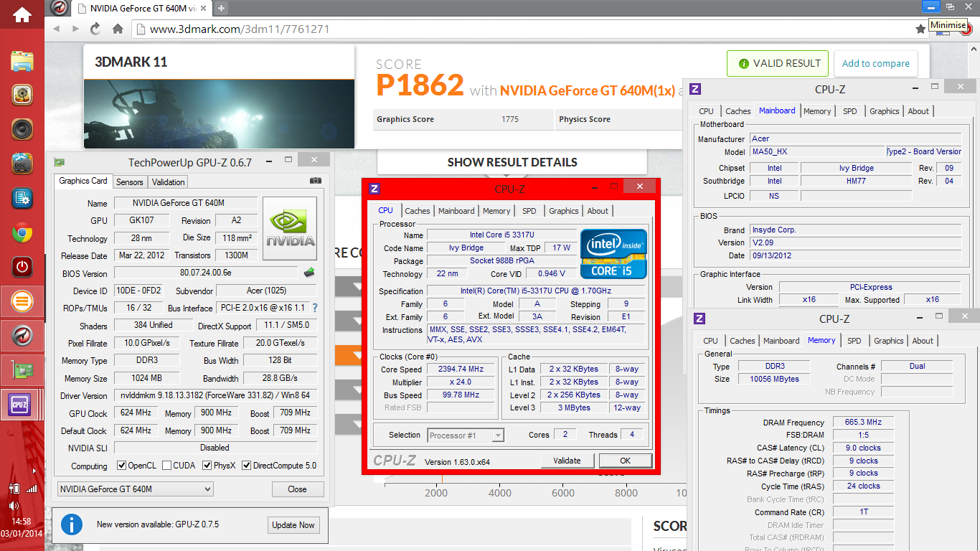Click the Memory Size 10056 MBytes field
The image size is (980, 551).
(774, 379)
